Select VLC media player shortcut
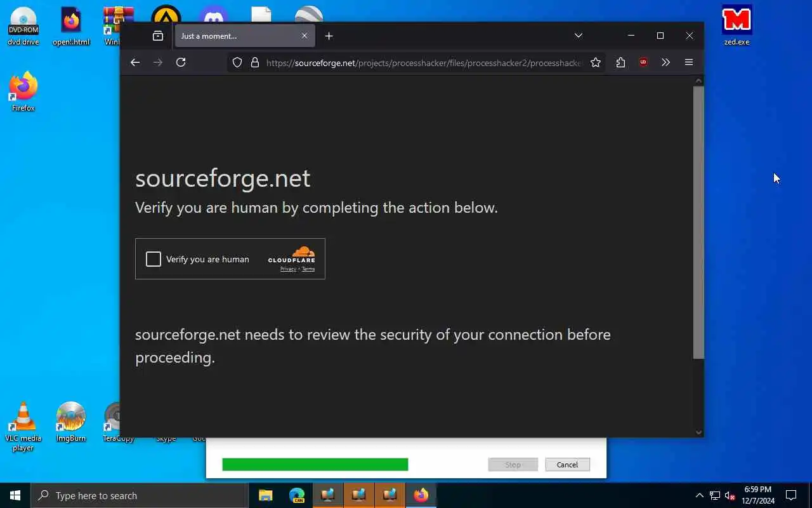The width and height of the screenshot is (812, 508). 23,427
